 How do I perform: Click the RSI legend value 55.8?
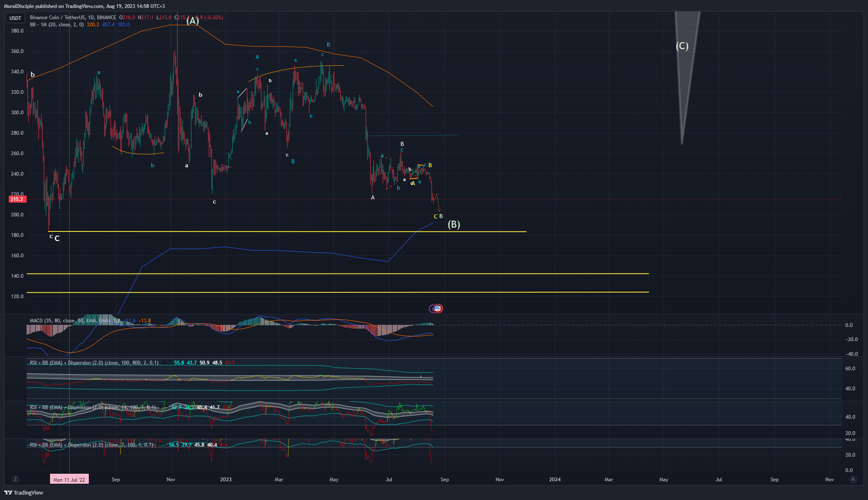click(179, 363)
